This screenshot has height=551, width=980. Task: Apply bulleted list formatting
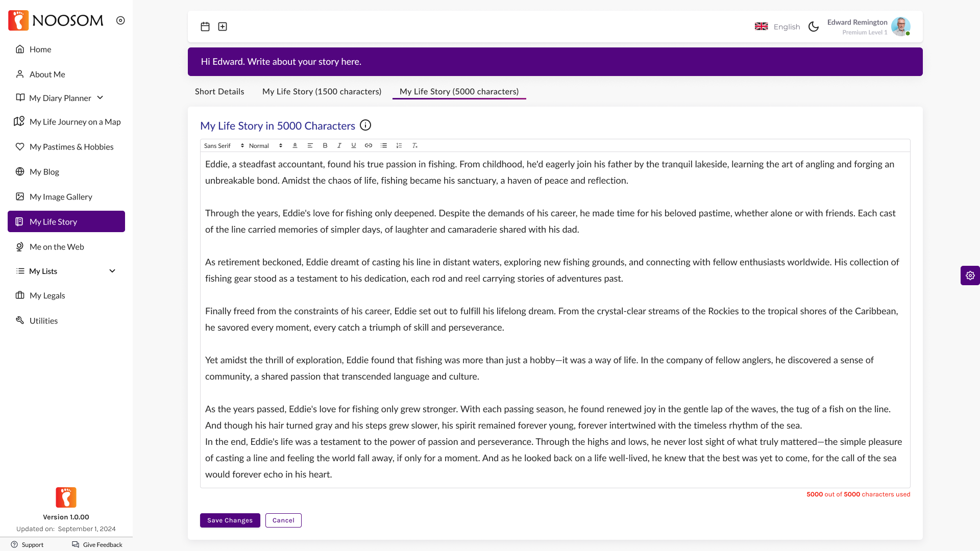pyautogui.click(x=384, y=145)
